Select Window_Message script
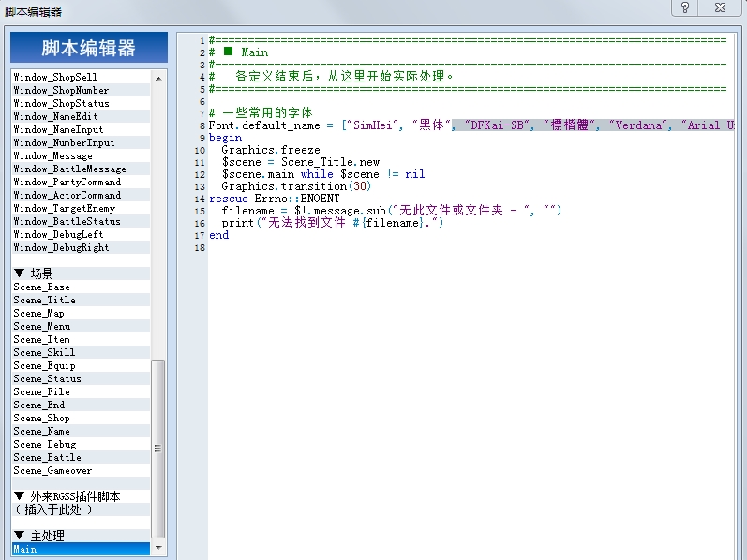The width and height of the screenshot is (747, 560). tap(81, 155)
